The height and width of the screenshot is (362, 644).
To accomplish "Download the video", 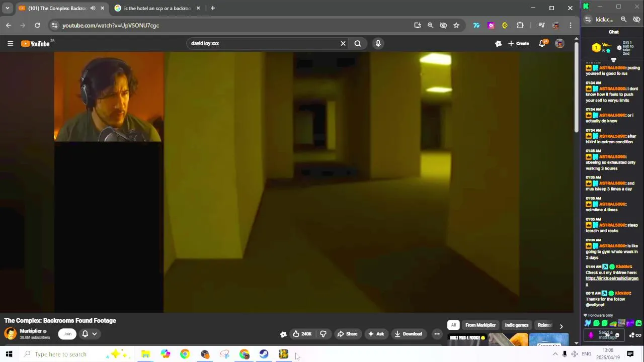I will coord(408,334).
